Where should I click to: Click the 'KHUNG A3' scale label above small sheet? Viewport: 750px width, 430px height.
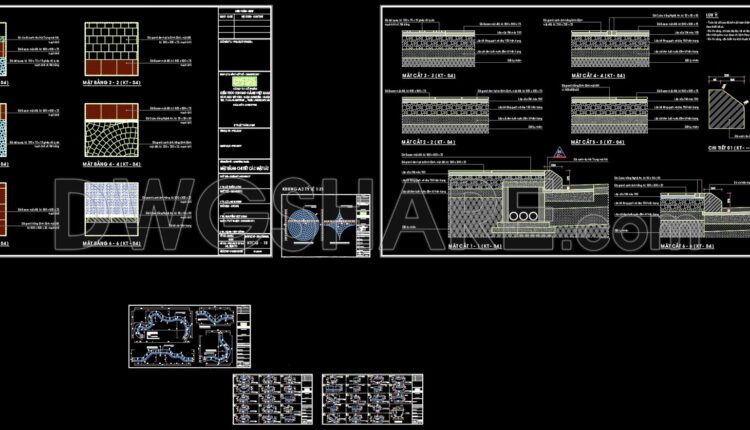point(303,189)
